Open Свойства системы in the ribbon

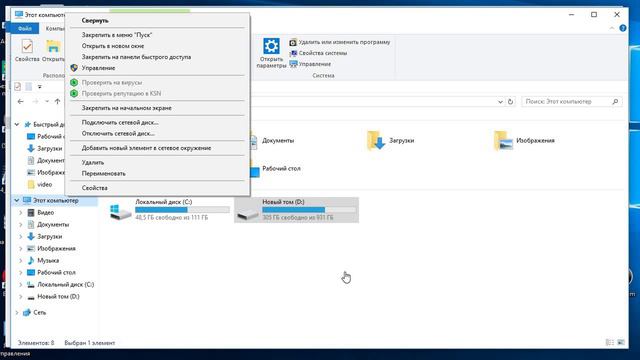click(x=318, y=53)
